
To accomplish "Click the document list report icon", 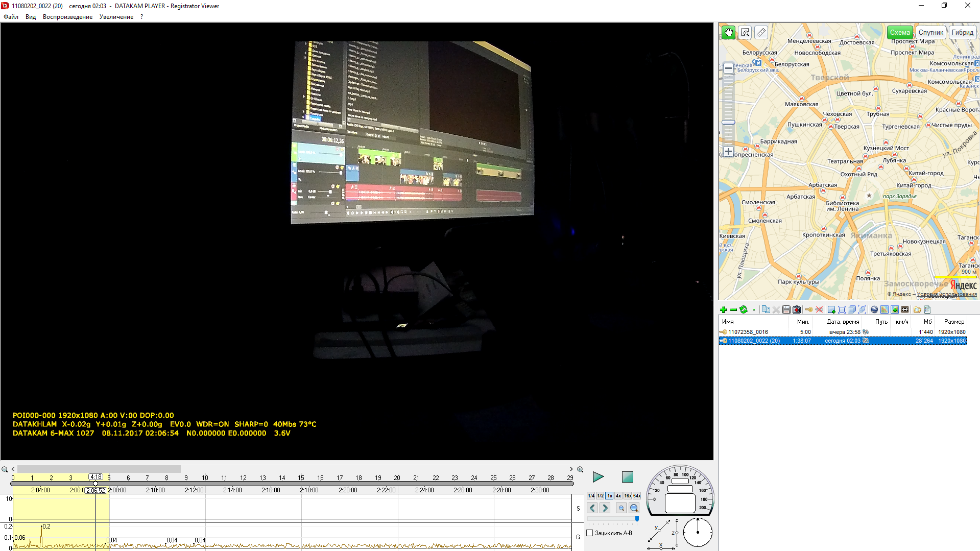I will (x=927, y=309).
